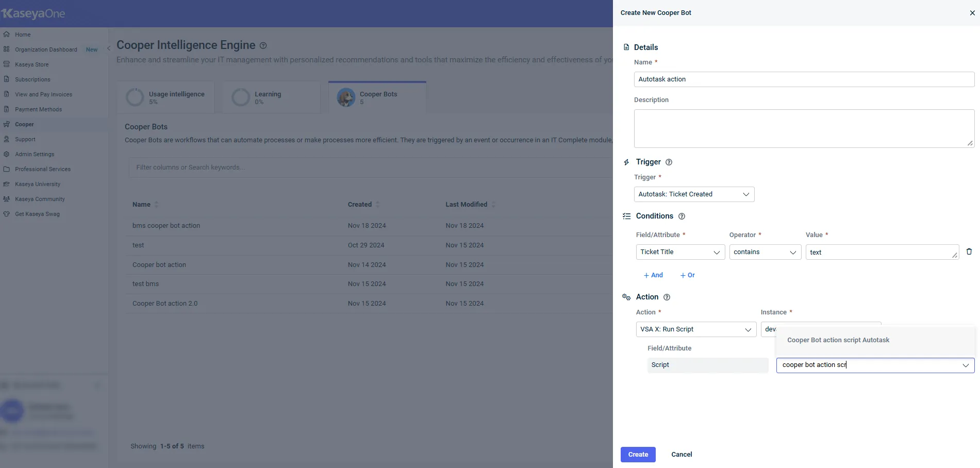Click into the Description text area
The height and width of the screenshot is (468, 980).
pyautogui.click(x=803, y=128)
